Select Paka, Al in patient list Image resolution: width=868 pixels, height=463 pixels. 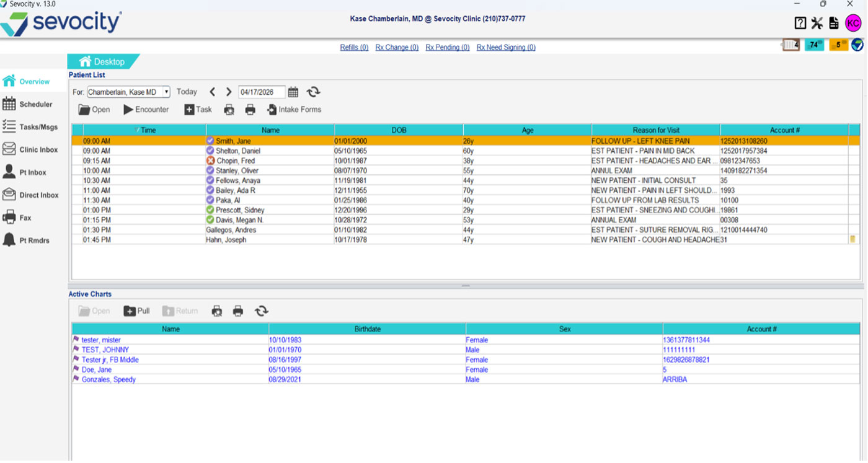(228, 200)
